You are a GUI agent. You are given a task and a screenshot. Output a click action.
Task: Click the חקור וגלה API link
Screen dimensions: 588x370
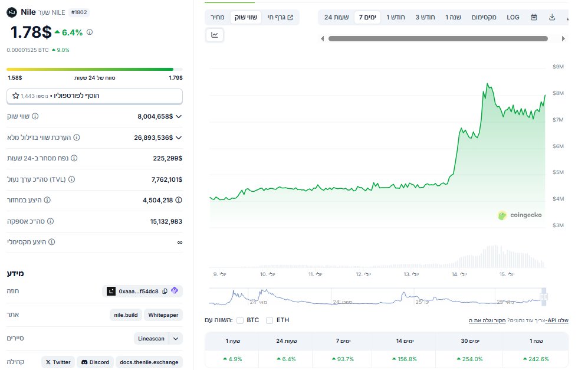click(x=487, y=320)
